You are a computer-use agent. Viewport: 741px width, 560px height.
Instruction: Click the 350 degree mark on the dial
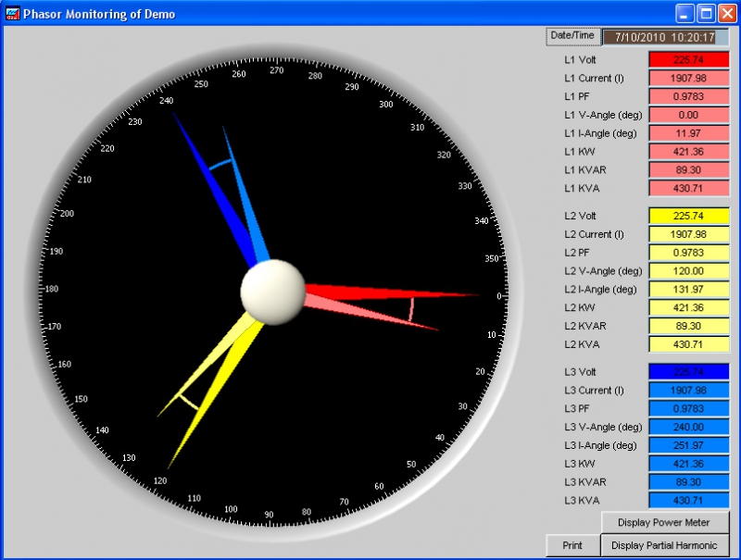[492, 259]
